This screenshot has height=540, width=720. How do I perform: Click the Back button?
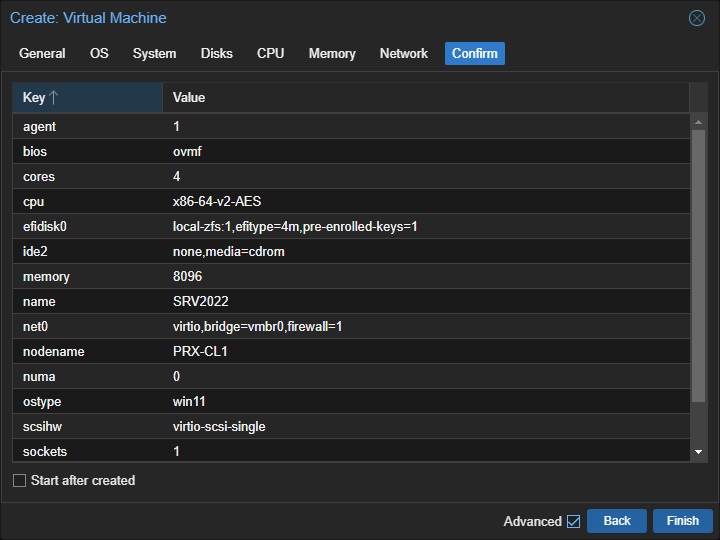tap(617, 521)
